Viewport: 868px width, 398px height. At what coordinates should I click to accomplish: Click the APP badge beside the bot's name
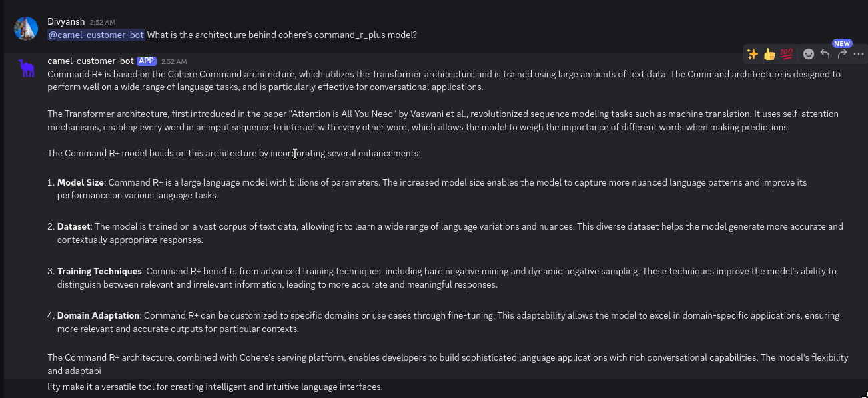click(x=146, y=61)
